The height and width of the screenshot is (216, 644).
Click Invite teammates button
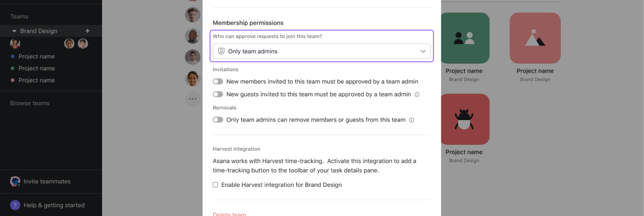[x=47, y=181]
